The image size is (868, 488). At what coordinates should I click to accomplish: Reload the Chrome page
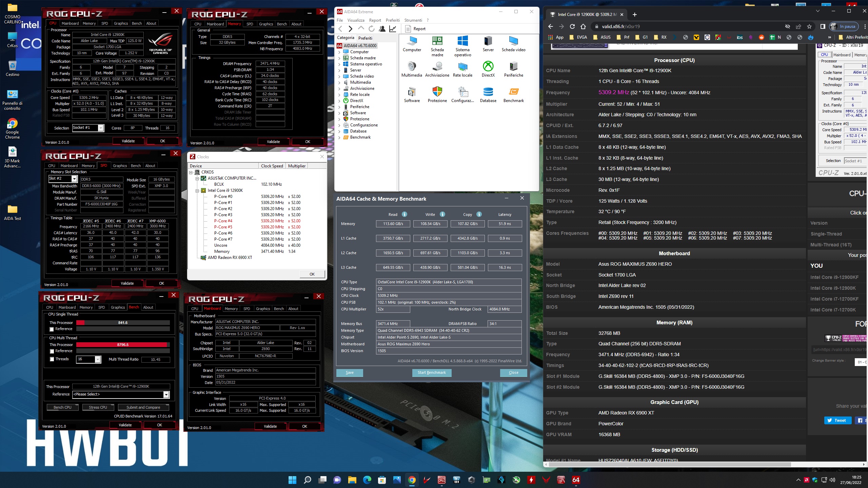point(572,26)
